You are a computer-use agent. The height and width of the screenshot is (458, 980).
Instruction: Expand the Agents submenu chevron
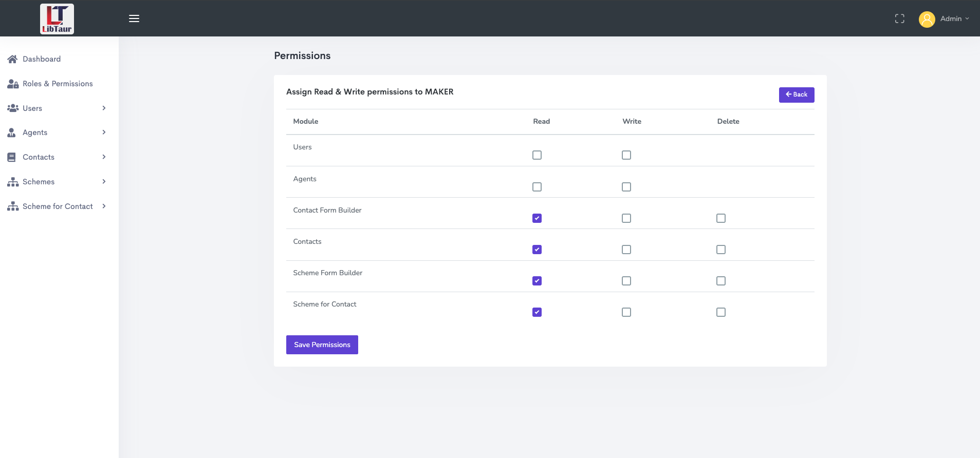tap(104, 132)
